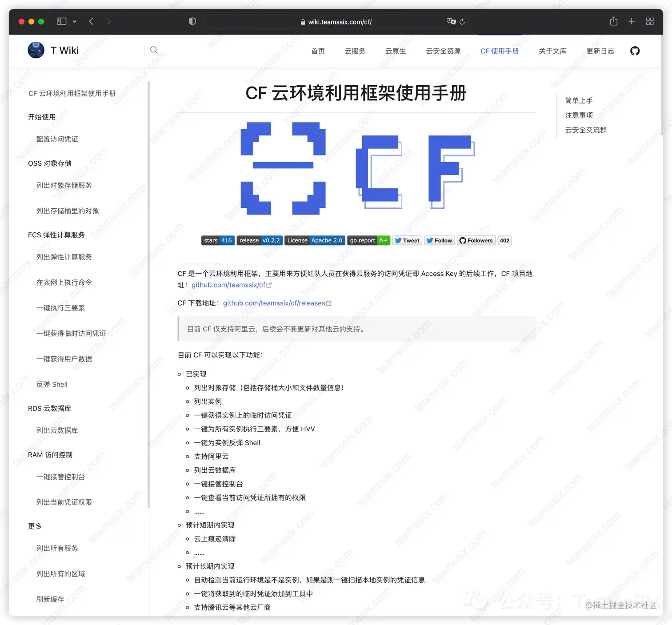Image resolution: width=672 pixels, height=625 pixels.
Task: Click the T Wiki avatar logo
Action: (x=36, y=50)
